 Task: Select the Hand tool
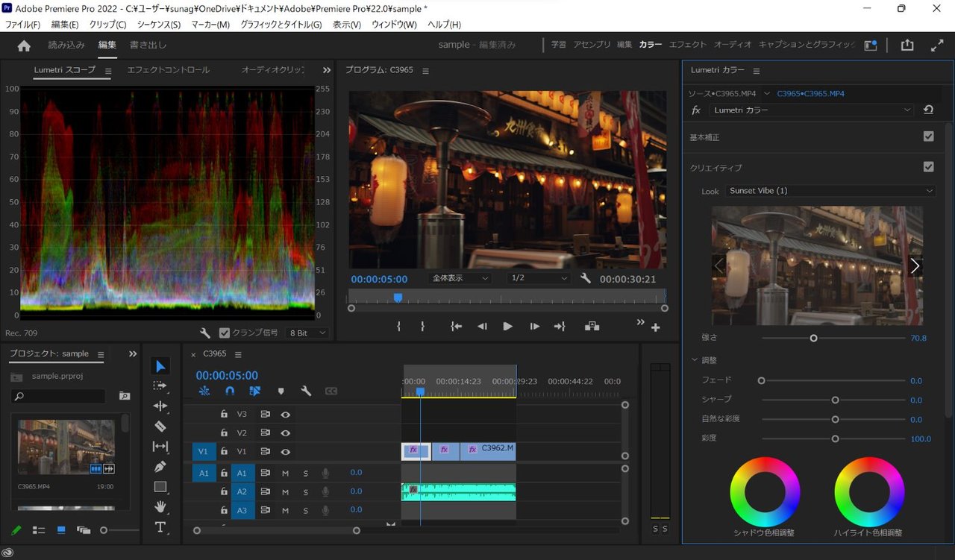[x=160, y=507]
